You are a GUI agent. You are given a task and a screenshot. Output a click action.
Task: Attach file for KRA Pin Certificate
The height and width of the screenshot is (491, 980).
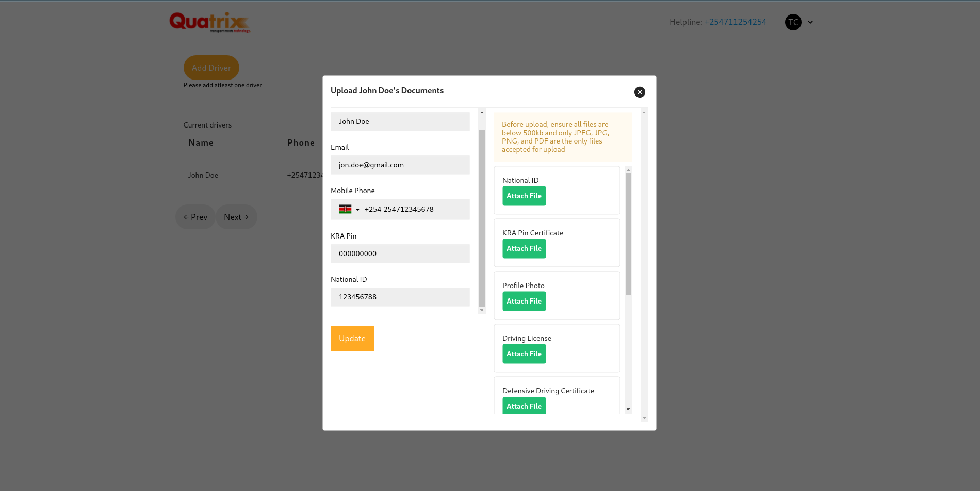524,248
